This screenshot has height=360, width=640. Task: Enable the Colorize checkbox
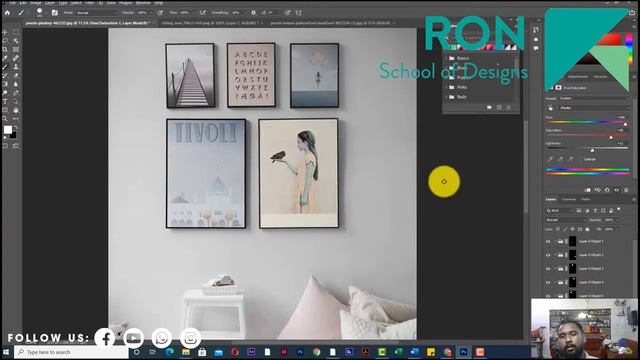(x=581, y=159)
